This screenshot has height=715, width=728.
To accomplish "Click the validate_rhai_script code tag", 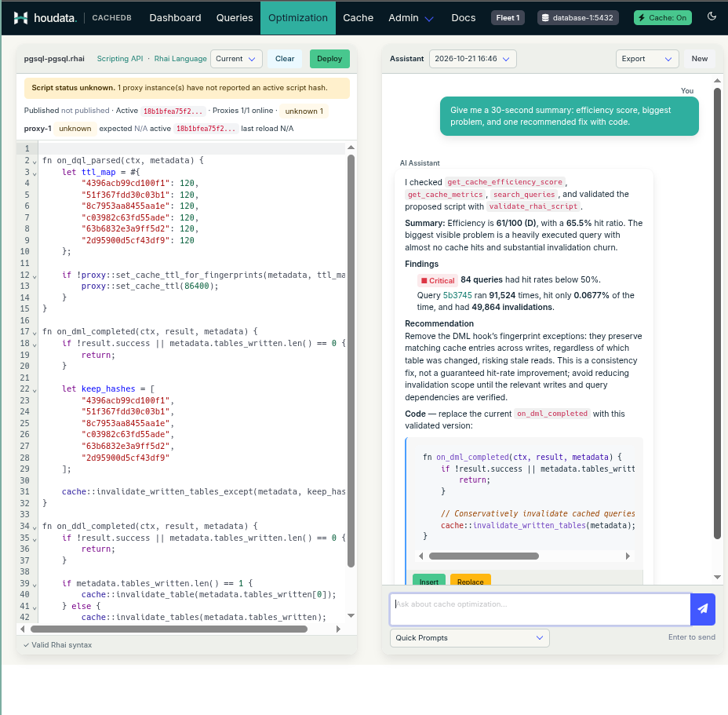I will click(533, 206).
